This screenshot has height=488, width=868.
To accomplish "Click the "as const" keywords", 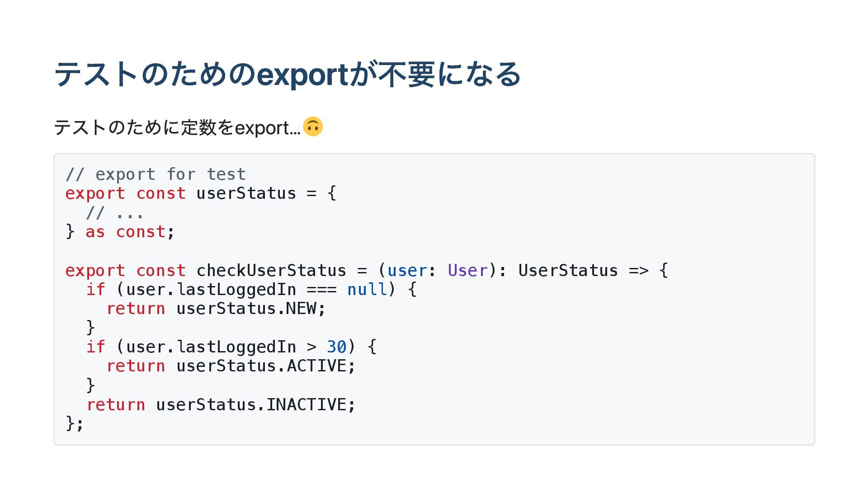I will [x=125, y=232].
